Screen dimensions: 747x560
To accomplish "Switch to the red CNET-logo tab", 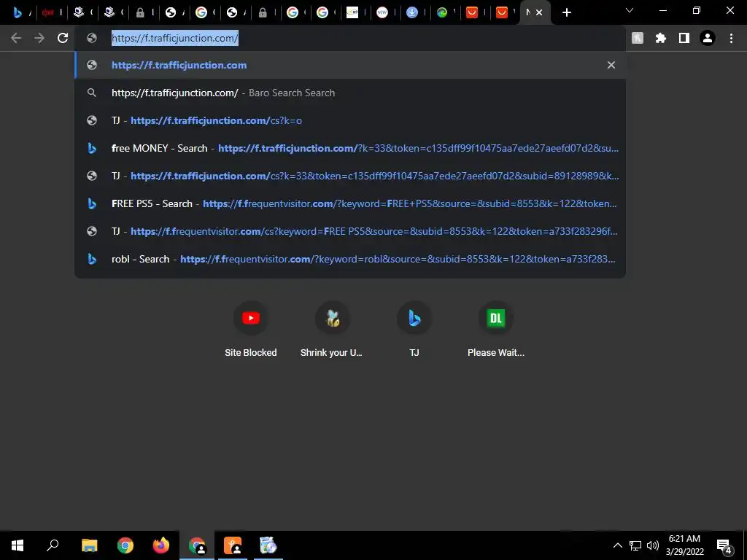I will [x=47, y=12].
